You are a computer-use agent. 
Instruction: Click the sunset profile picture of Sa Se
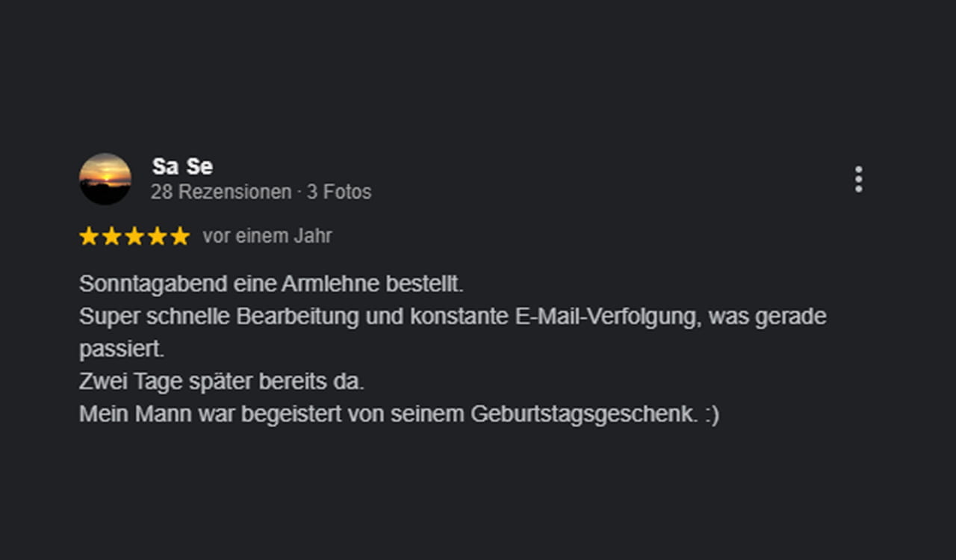(x=105, y=179)
